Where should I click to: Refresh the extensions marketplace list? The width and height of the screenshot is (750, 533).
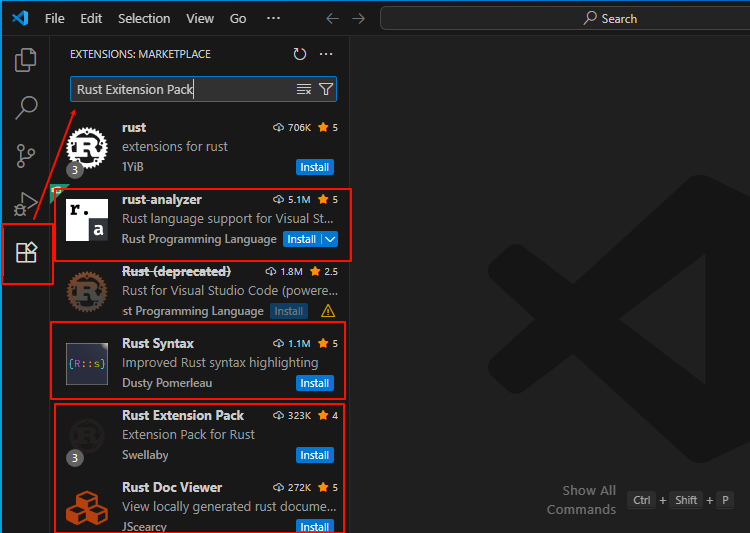300,54
